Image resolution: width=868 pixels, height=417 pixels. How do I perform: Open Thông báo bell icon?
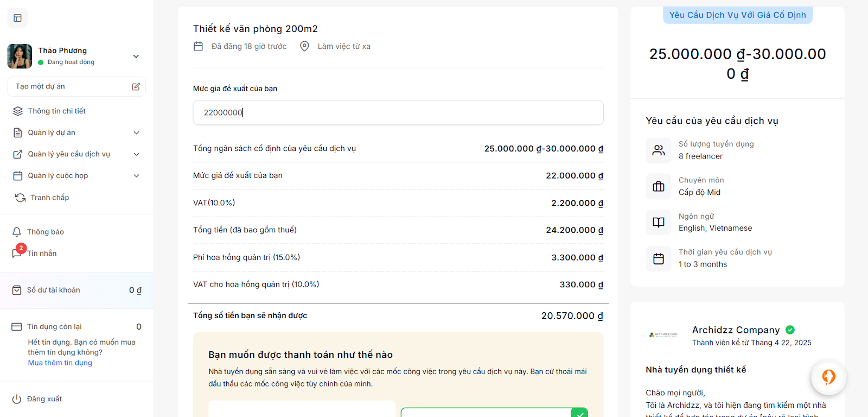pyautogui.click(x=17, y=232)
